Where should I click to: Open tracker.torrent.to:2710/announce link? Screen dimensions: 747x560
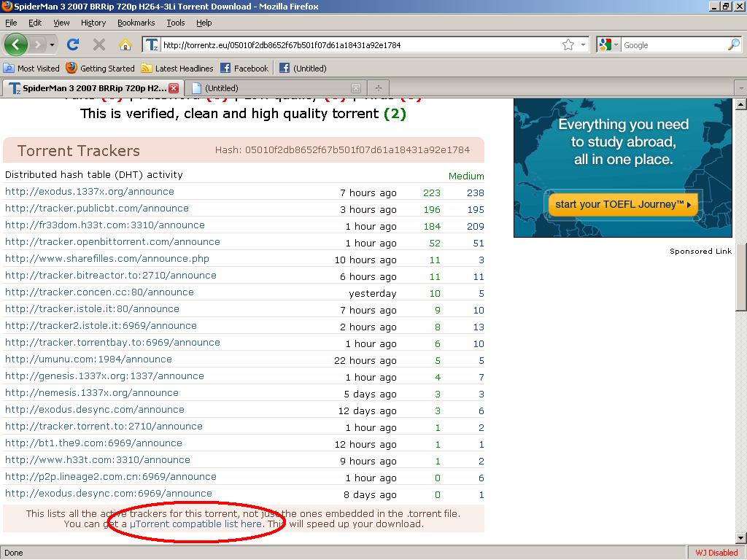(x=104, y=426)
